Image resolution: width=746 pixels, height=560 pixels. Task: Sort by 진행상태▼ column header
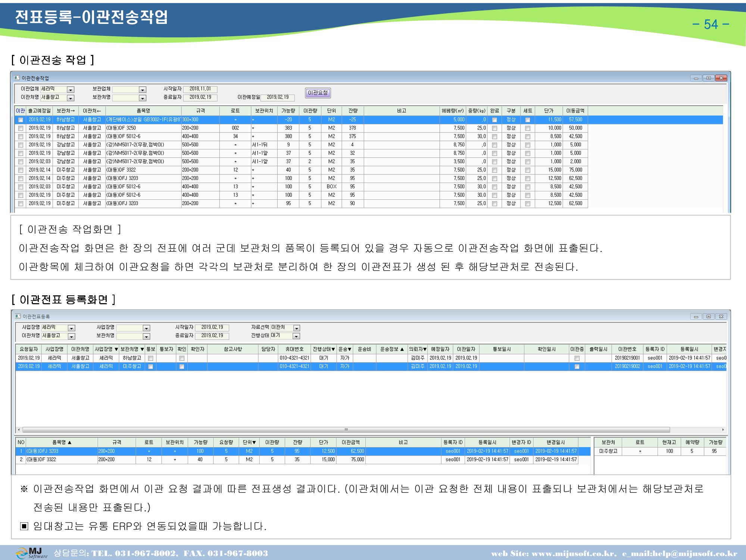click(324, 349)
